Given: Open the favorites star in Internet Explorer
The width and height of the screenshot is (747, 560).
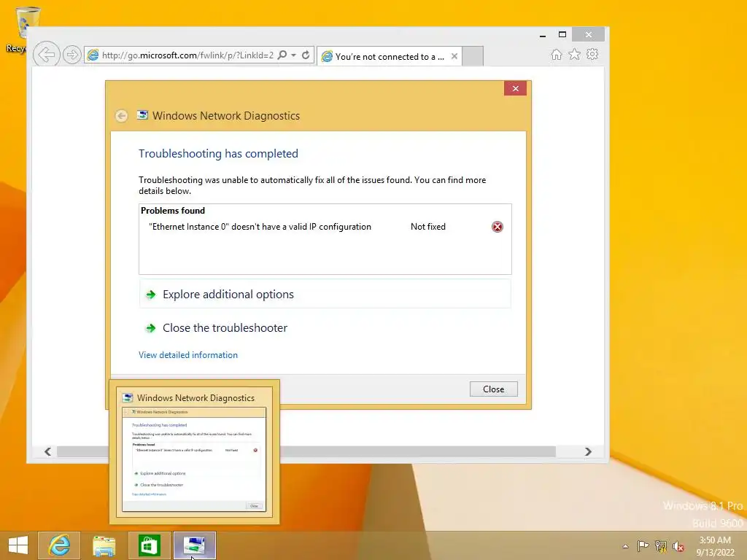Looking at the screenshot, I should click(x=575, y=55).
